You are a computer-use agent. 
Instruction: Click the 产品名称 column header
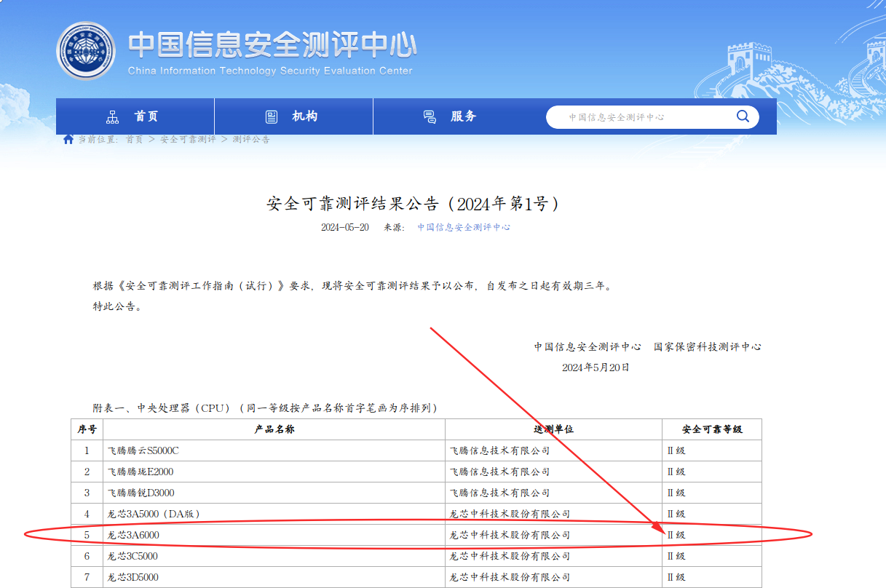pyautogui.click(x=274, y=429)
